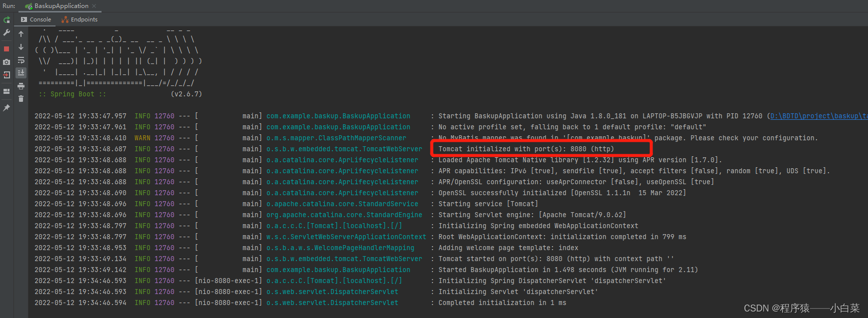Dump threads using the camera icon
Screen dimensions: 868x318
[6, 62]
